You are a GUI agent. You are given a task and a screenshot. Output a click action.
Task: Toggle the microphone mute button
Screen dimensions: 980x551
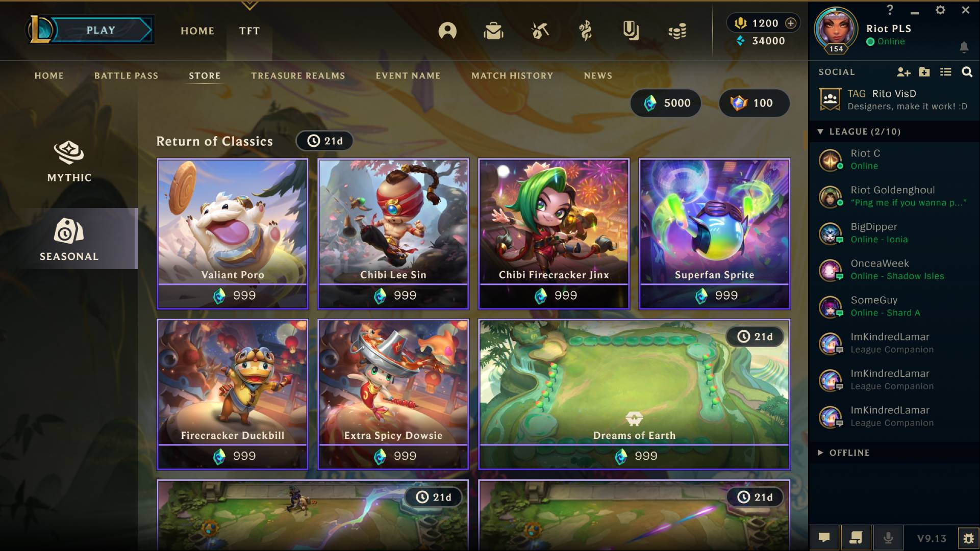tap(888, 538)
